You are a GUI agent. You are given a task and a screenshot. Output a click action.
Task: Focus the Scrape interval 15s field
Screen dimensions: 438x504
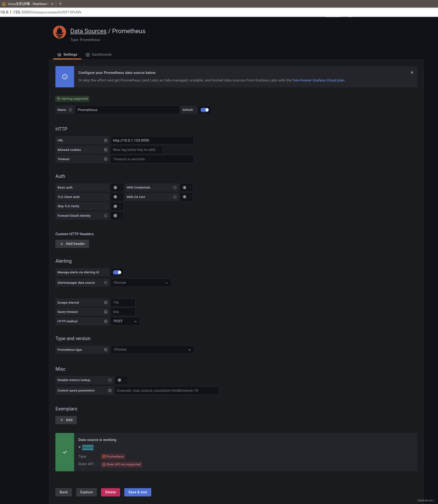tap(123, 302)
